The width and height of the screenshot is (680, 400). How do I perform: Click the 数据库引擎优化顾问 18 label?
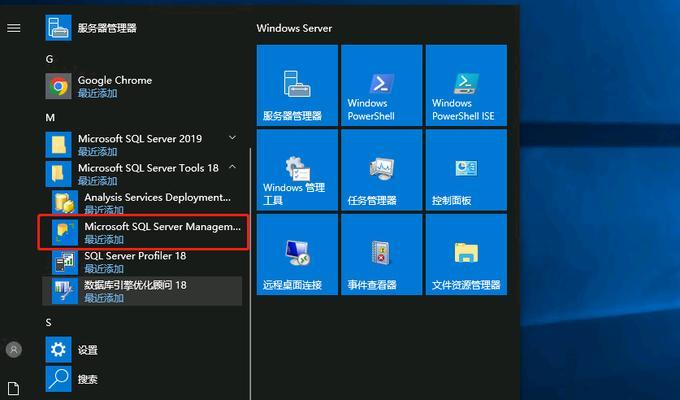(x=135, y=285)
